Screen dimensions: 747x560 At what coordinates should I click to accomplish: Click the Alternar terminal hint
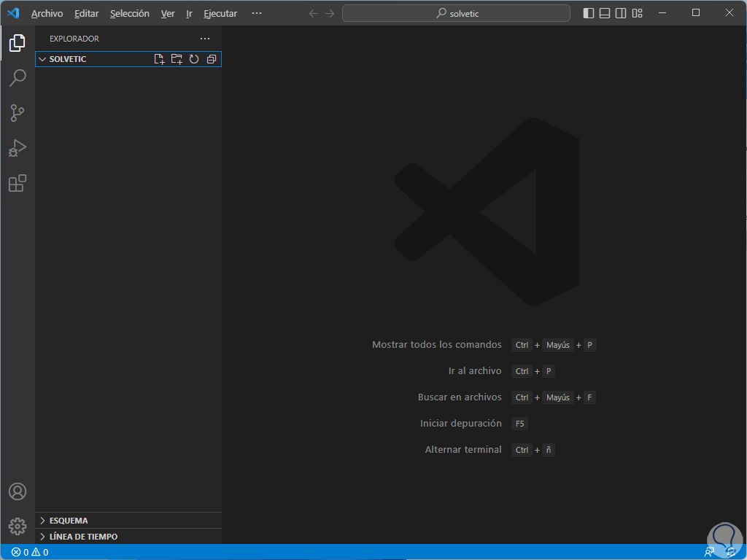(463, 449)
